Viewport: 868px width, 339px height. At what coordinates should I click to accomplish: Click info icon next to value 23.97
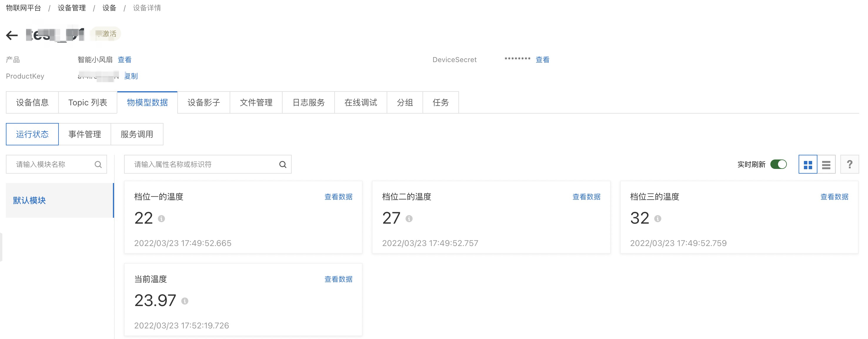(185, 301)
